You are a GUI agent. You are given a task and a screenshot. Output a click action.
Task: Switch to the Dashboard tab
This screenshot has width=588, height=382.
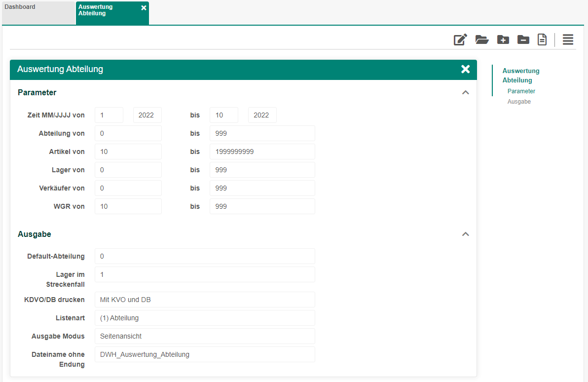pyautogui.click(x=38, y=13)
